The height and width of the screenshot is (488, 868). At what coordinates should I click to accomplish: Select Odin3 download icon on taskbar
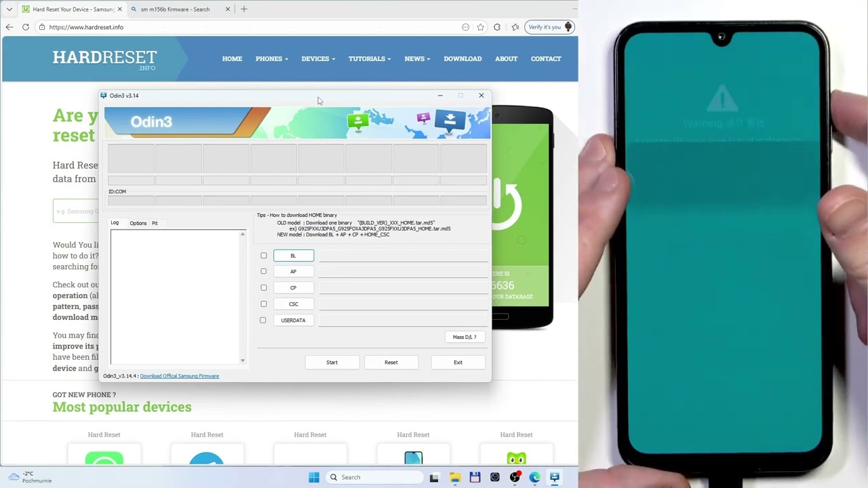[x=555, y=477]
